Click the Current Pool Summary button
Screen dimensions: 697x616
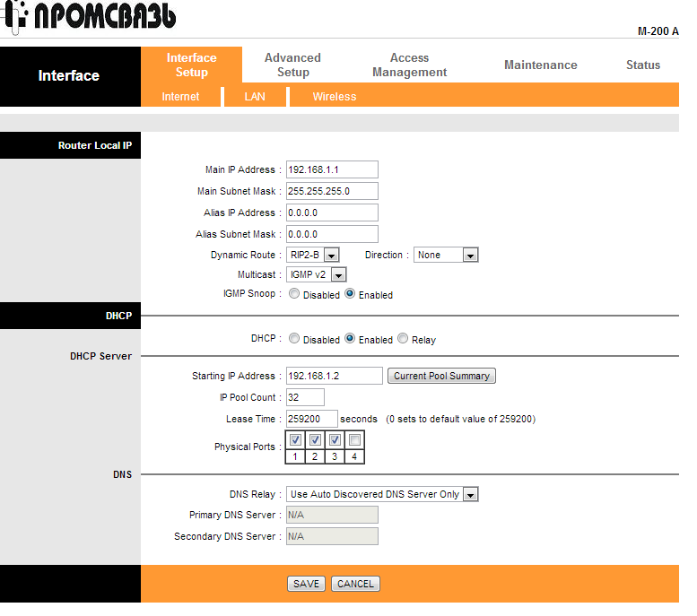click(441, 376)
